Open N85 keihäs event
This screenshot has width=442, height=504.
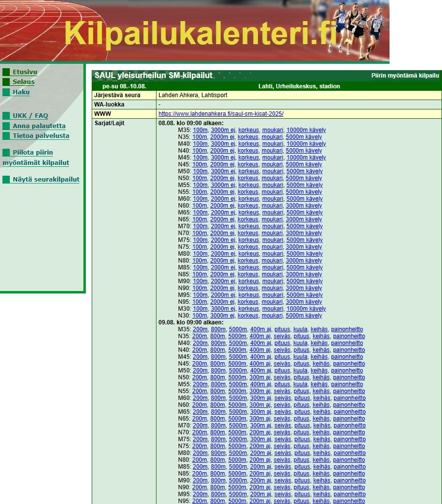point(321,474)
